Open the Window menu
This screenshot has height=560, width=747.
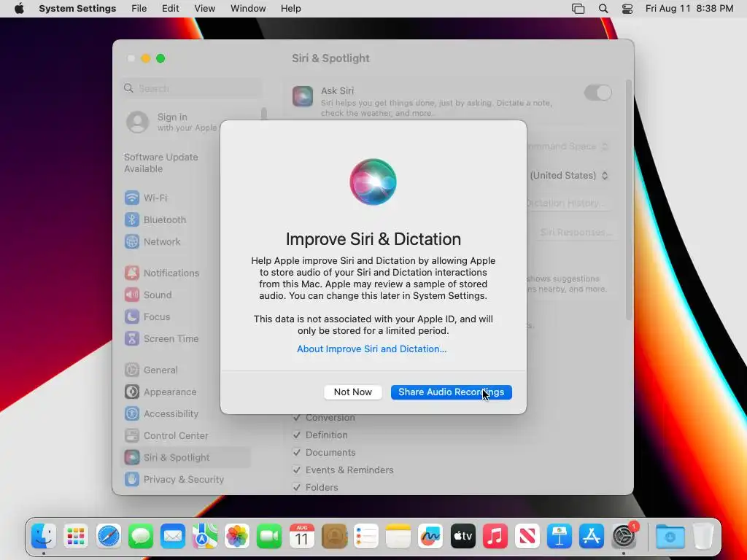pos(248,9)
